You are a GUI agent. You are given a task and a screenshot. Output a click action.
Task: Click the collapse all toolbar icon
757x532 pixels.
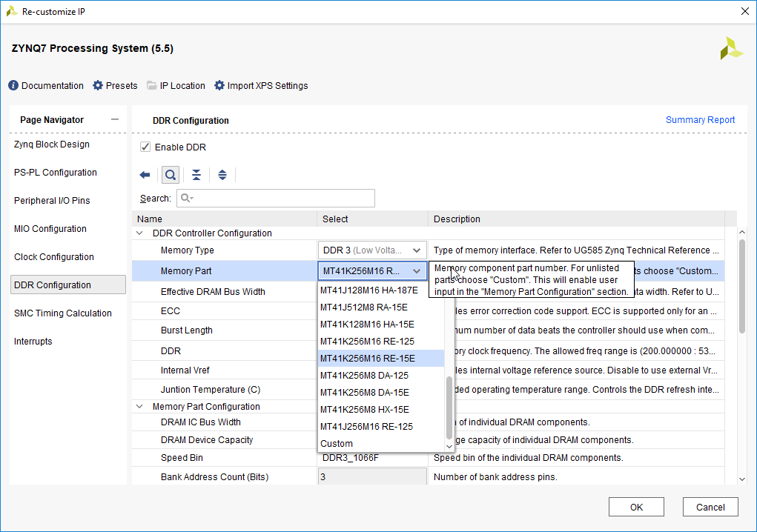click(x=196, y=175)
